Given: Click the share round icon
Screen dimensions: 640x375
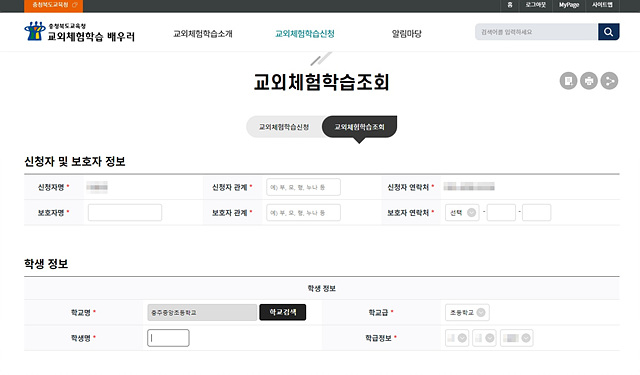Looking at the screenshot, I should (609, 81).
